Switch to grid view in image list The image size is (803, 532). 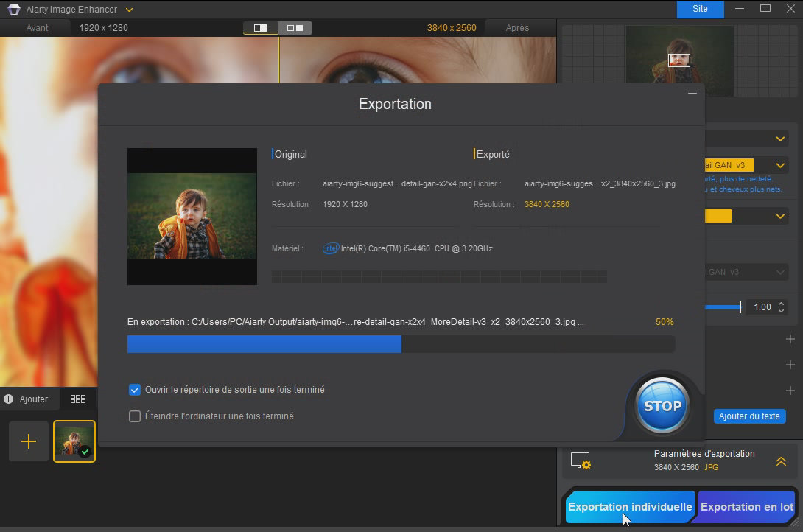[78, 399]
